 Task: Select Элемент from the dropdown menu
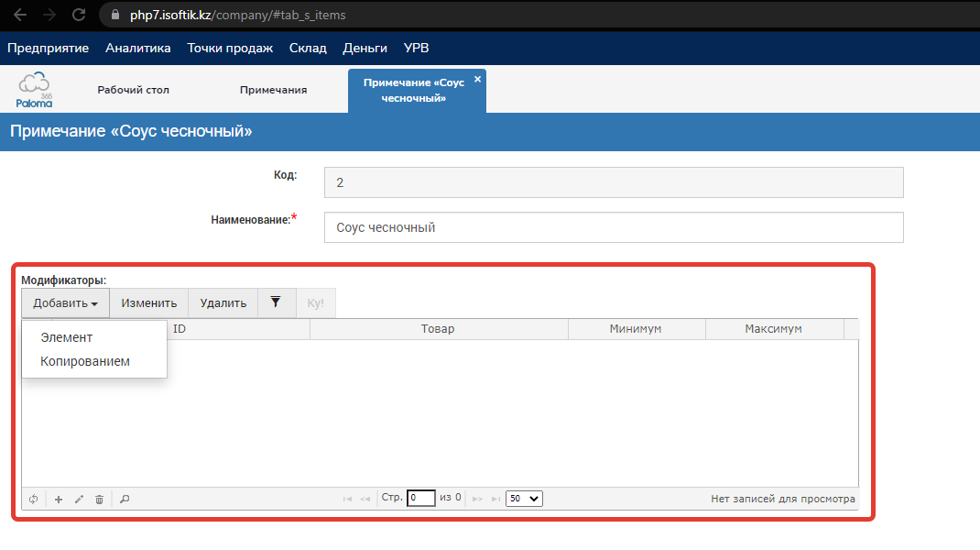(67, 337)
